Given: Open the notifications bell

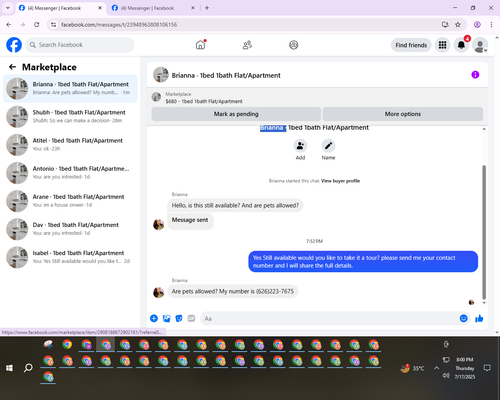Looking at the screenshot, I should coord(461,45).
